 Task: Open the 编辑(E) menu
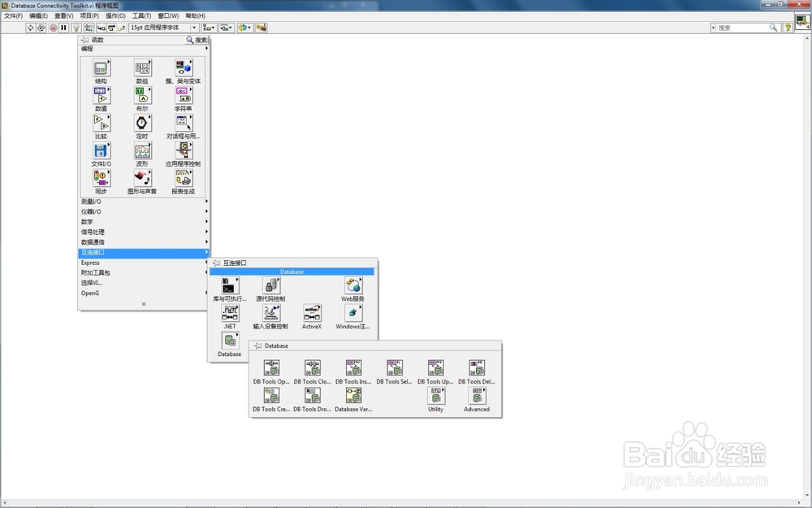coord(38,15)
